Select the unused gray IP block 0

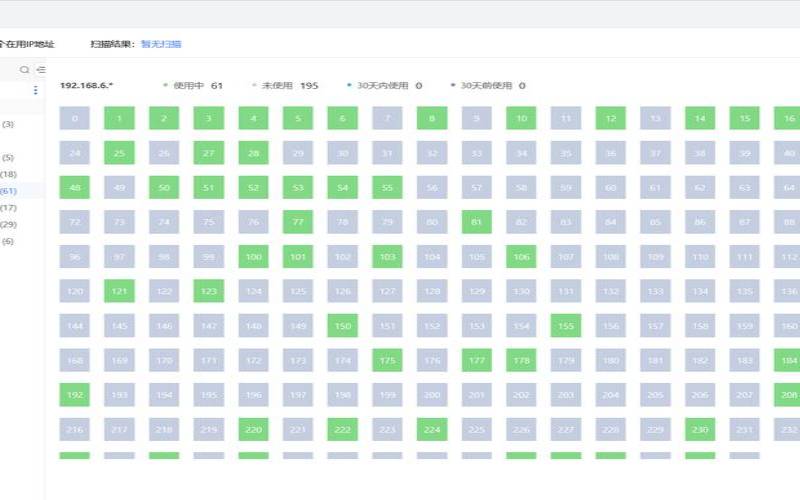coord(74,119)
